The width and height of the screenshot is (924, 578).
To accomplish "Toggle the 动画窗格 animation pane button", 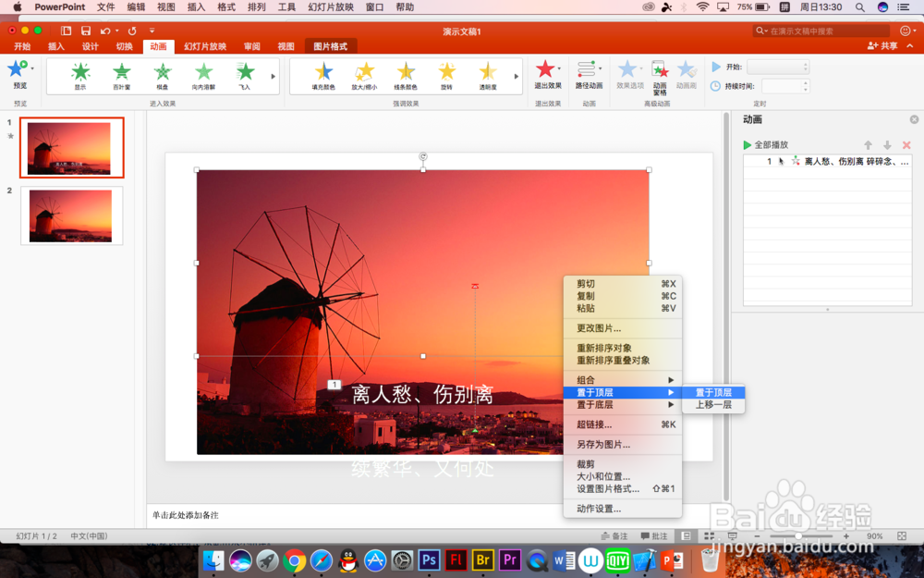I will point(660,78).
